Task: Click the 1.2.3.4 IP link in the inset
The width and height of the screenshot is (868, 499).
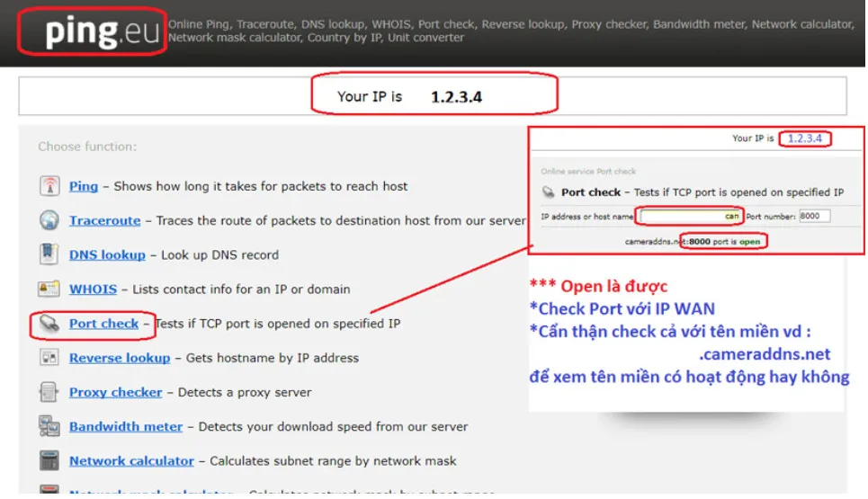Action: point(805,138)
